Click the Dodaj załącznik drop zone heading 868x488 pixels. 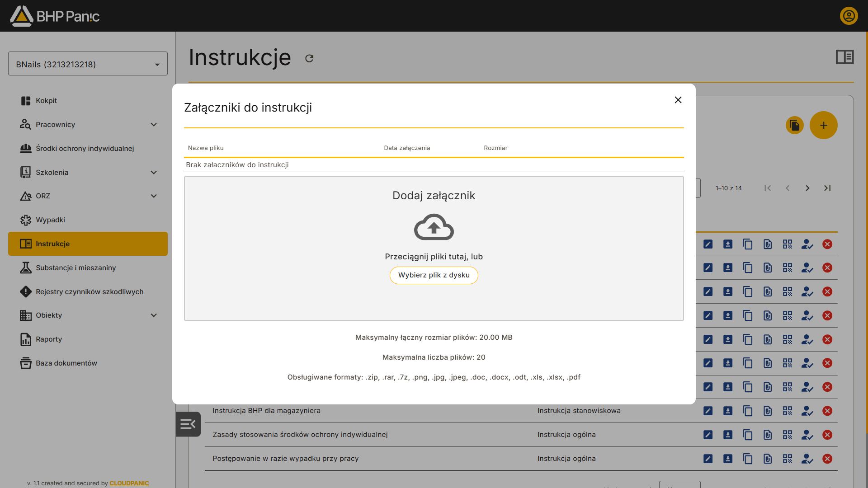tap(434, 196)
